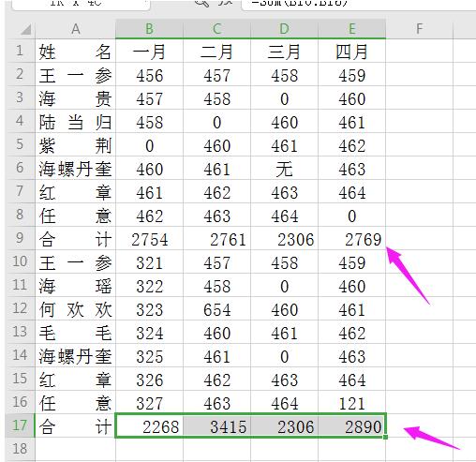Select the cell showing 324
Image resolution: width=476 pixels, height=462 pixels.
pos(149,332)
